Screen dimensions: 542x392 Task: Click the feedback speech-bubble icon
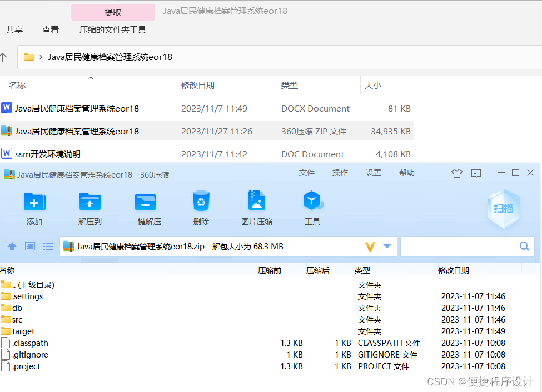coord(476,173)
